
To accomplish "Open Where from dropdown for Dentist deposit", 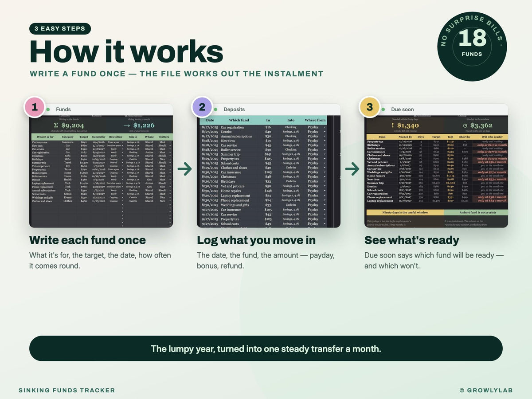I will [x=324, y=132].
